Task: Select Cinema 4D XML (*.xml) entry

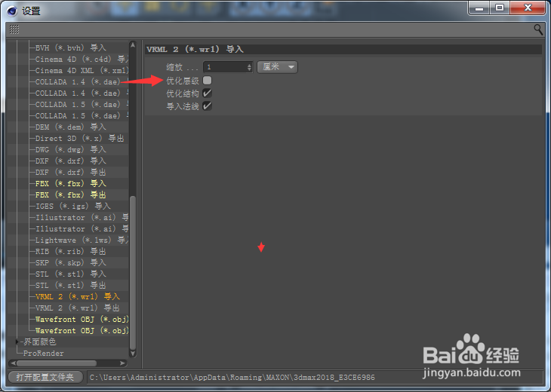Action: 82,70
